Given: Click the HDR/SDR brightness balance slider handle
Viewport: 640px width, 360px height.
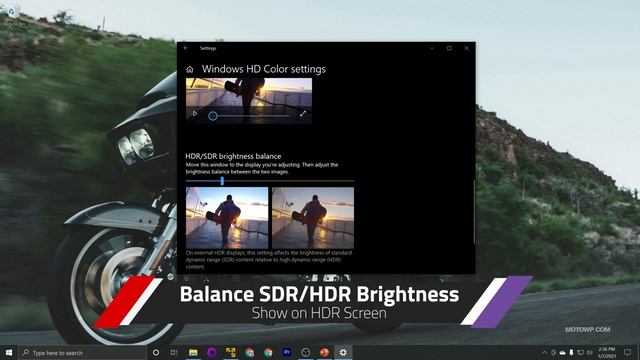Looking at the screenshot, I should coord(222,181).
